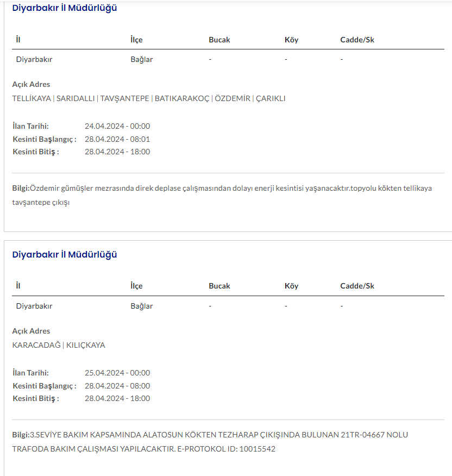The height and width of the screenshot is (476, 452).
Task: Click the announcement date 24.04.2024 - 00:00
Action: point(117,126)
